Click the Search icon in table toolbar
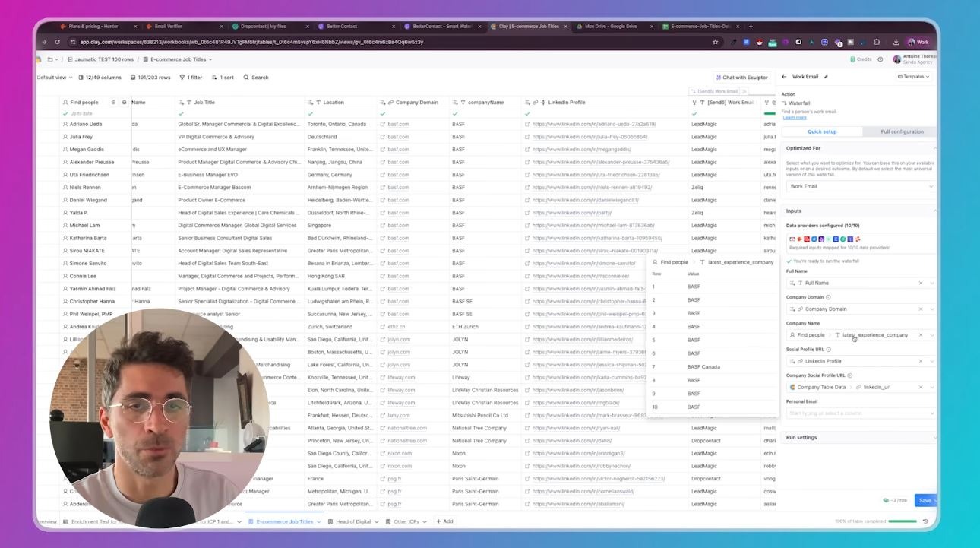Image resolution: width=980 pixels, height=548 pixels. pos(245,78)
